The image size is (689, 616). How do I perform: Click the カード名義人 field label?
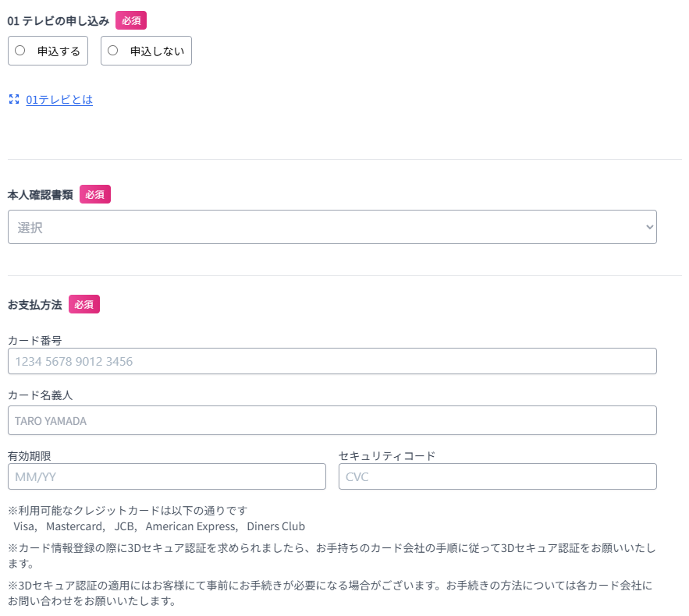[x=41, y=395]
